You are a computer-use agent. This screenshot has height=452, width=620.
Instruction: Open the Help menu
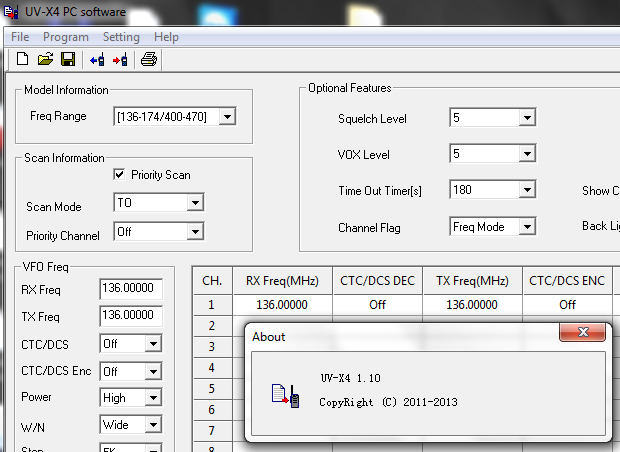[x=166, y=37]
